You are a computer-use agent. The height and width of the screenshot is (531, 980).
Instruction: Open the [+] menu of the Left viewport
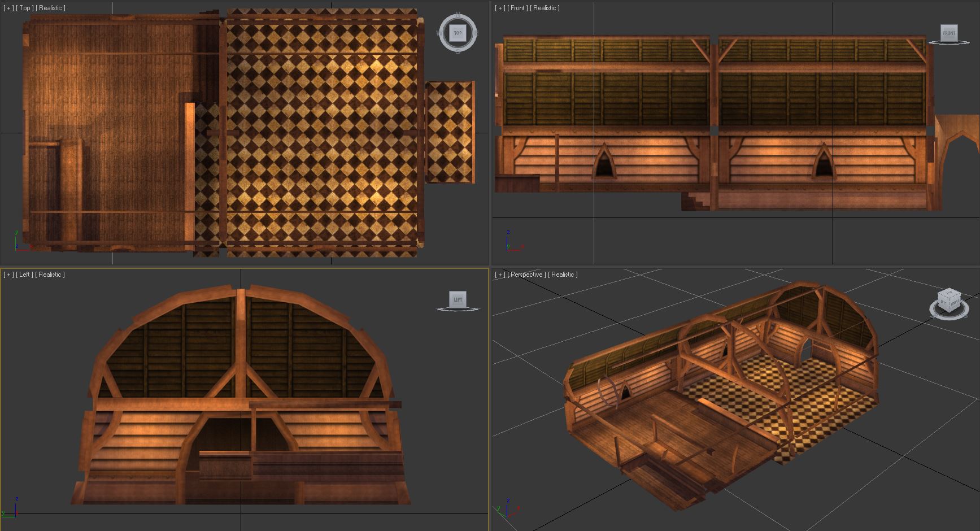(8, 275)
